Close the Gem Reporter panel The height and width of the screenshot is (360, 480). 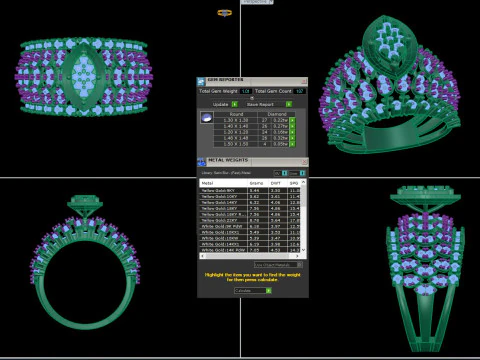point(304,81)
